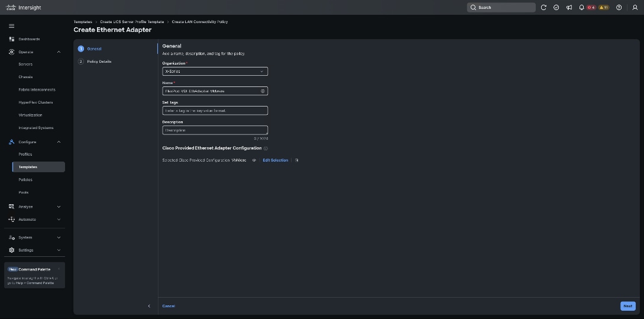This screenshot has width=644, height=319.
Task: Select Templates in the sidebar
Action: (x=38, y=167)
